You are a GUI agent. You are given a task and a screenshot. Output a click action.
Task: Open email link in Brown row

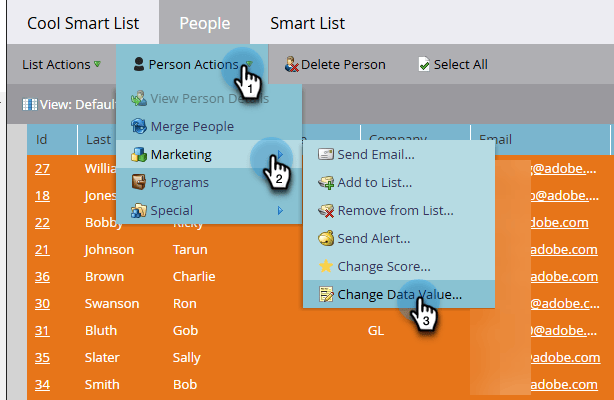pyautogui.click(x=564, y=277)
